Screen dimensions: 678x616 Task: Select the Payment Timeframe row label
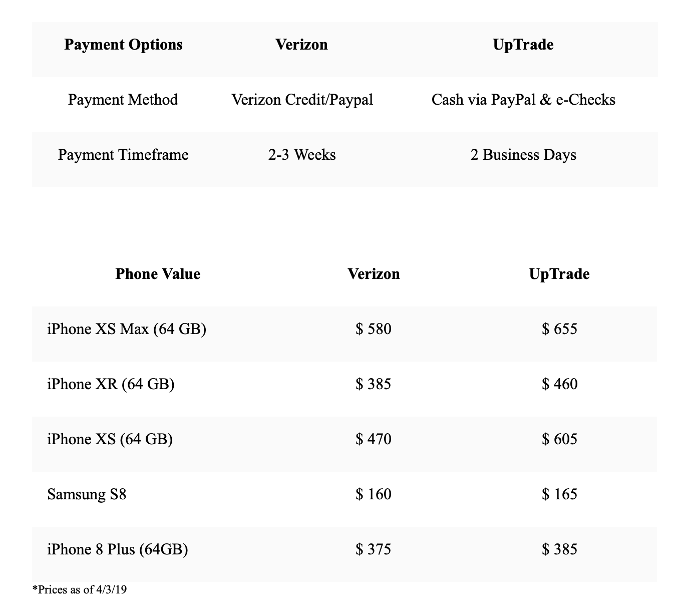click(123, 155)
